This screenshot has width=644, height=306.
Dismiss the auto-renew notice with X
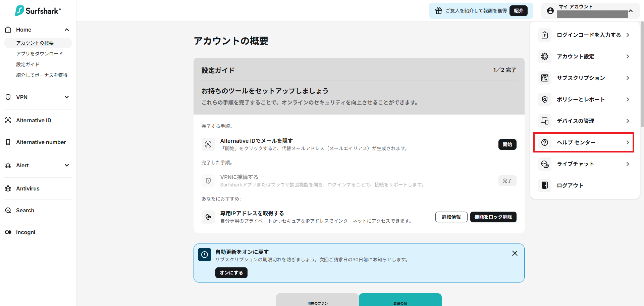pos(515,253)
